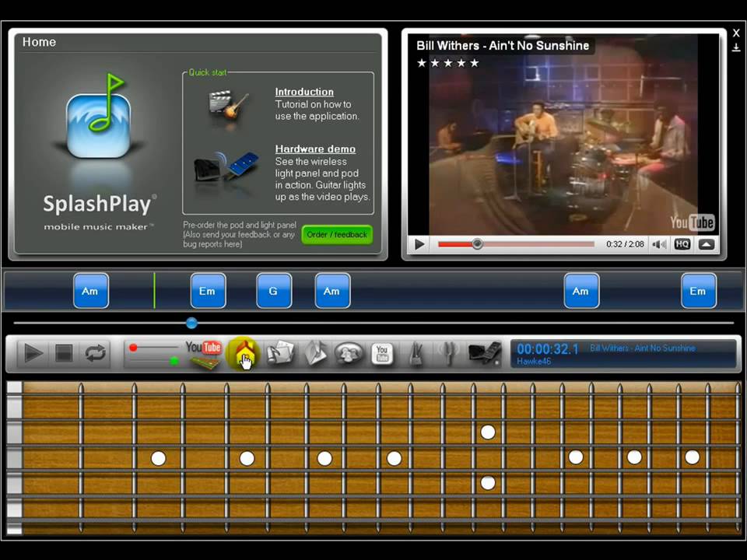This screenshot has height=560, width=747.
Task: Stop playback with the square stop button
Action: tap(64, 353)
